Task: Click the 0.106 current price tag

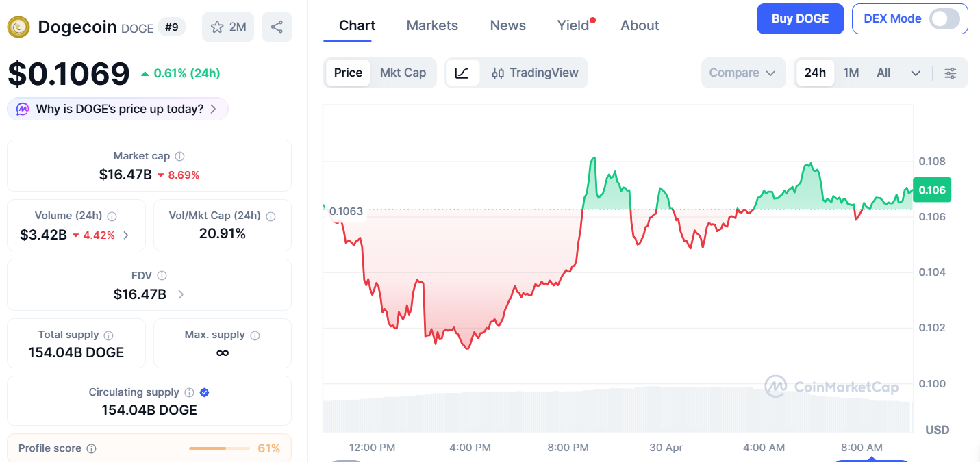Action: click(x=932, y=190)
